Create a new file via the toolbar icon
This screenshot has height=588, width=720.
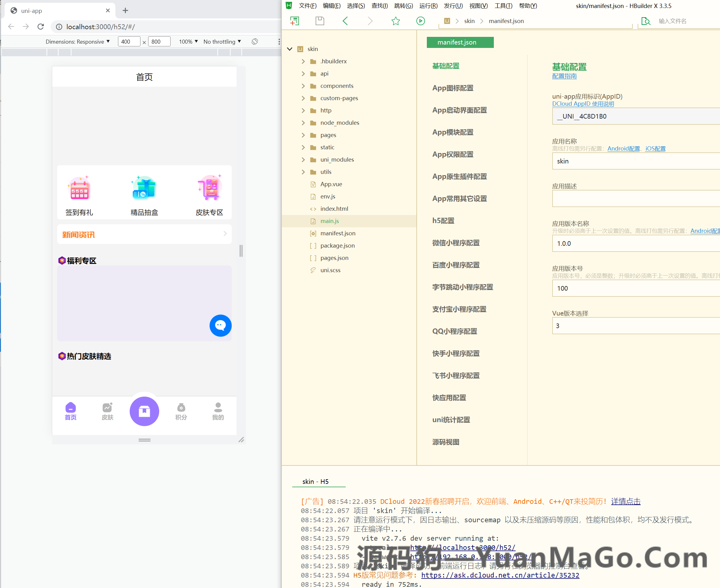pyautogui.click(x=294, y=21)
